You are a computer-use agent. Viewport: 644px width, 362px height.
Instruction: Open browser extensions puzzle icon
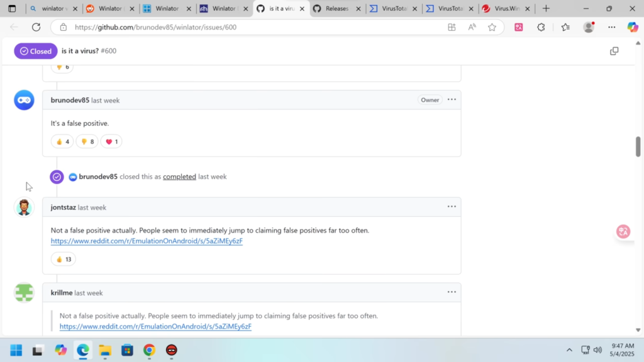pyautogui.click(x=541, y=27)
